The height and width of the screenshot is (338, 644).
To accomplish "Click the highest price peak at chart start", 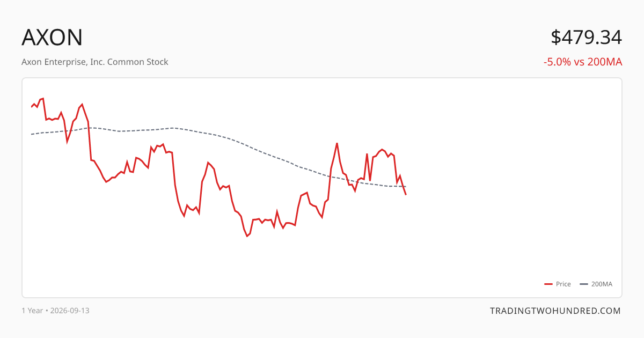I will point(43,99).
